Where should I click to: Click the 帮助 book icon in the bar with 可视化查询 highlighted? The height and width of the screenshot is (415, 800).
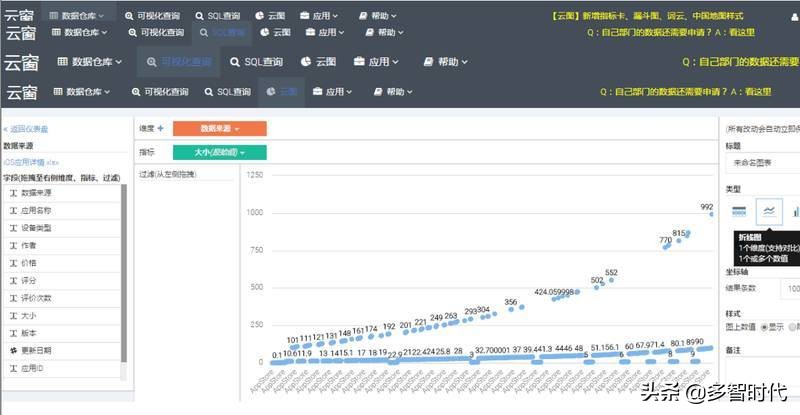(429, 62)
